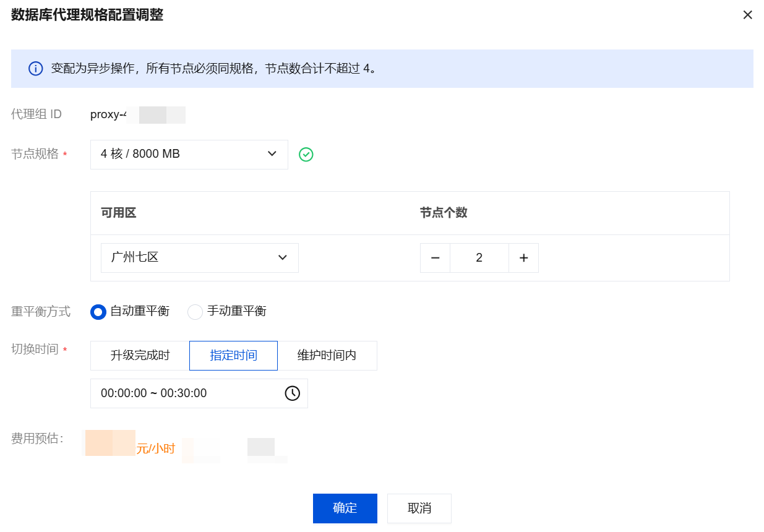This screenshot has height=532, width=764.
Task: Select the 自动重平衡 radio button
Action: pos(98,312)
